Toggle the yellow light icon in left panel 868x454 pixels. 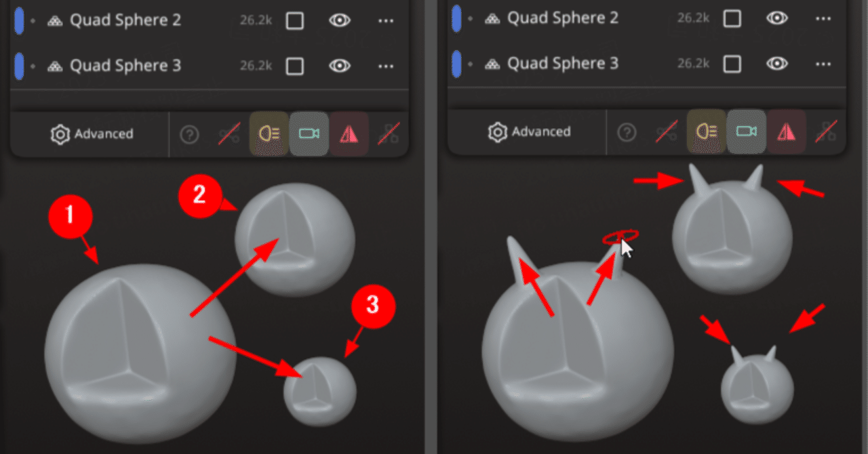click(x=269, y=133)
